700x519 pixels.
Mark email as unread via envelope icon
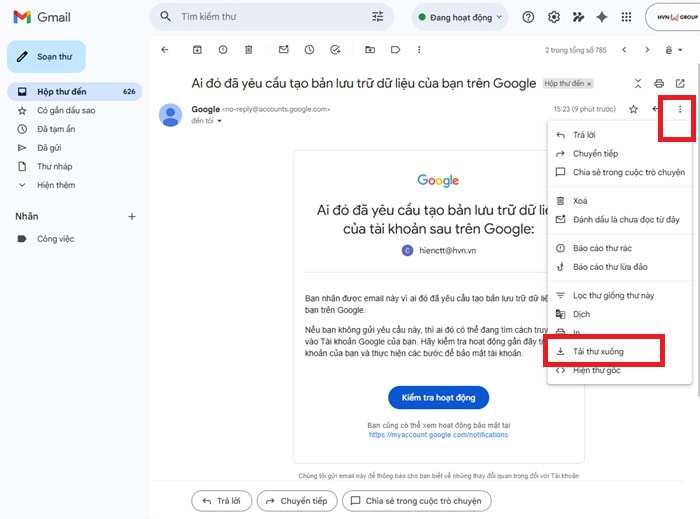pos(284,49)
